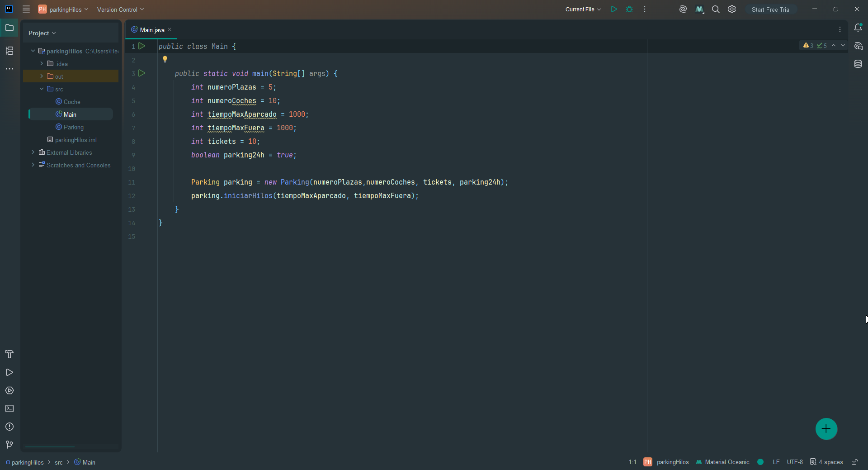The height and width of the screenshot is (470, 868).
Task: Select the Main.java editor tab
Action: coord(151,30)
